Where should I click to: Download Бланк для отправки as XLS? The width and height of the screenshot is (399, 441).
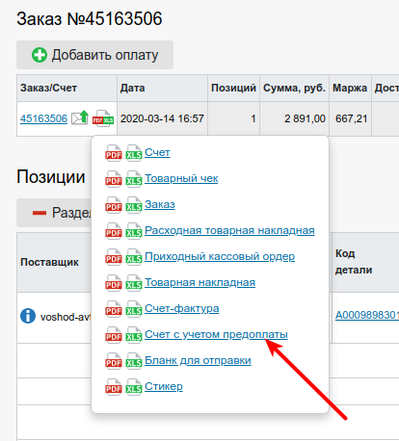coord(134,361)
